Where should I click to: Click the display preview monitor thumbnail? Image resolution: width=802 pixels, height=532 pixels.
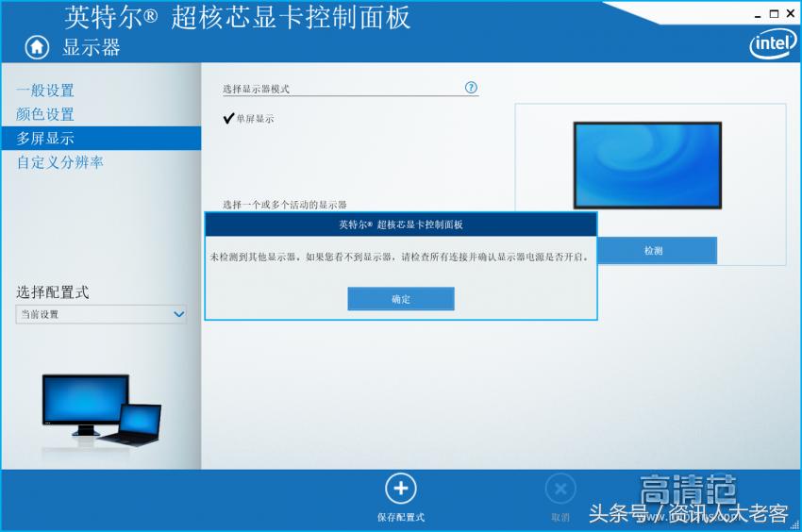(647, 165)
